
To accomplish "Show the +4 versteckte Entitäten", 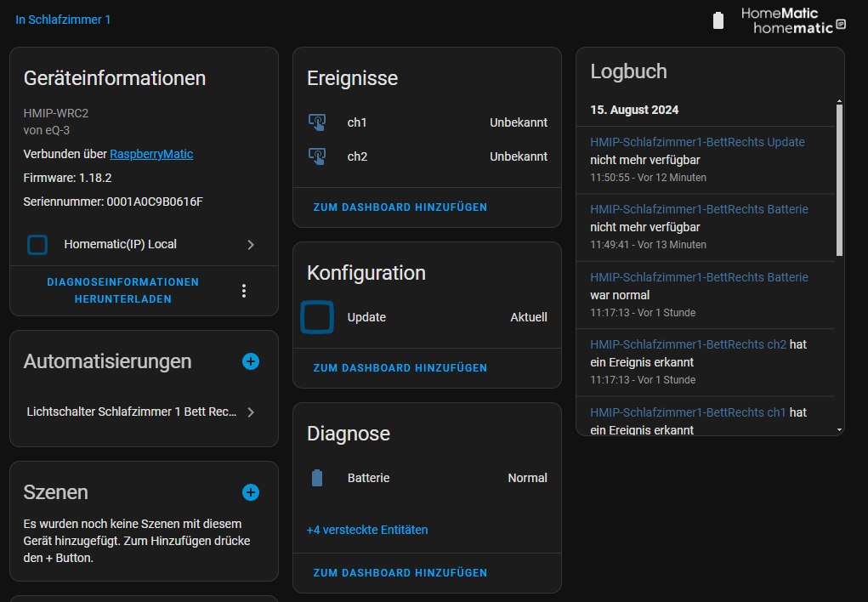I will point(367,530).
